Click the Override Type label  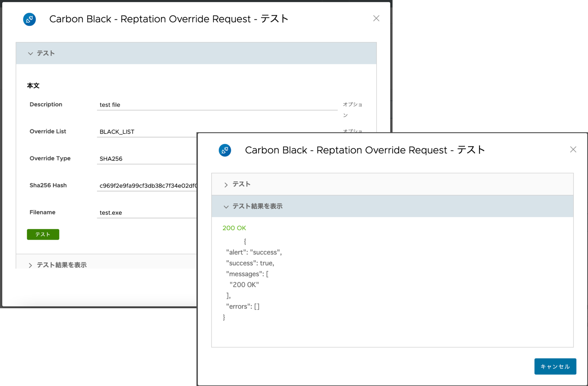coord(50,158)
